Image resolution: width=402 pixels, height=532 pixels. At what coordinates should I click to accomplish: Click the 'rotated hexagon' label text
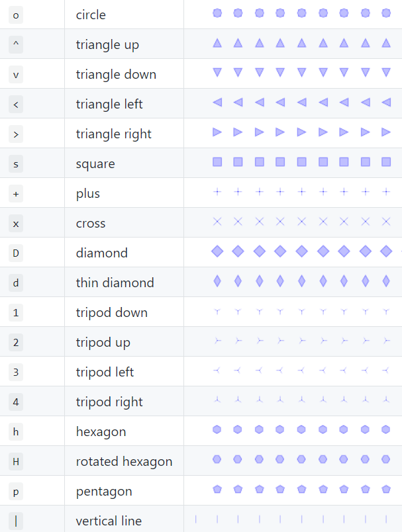click(x=124, y=461)
